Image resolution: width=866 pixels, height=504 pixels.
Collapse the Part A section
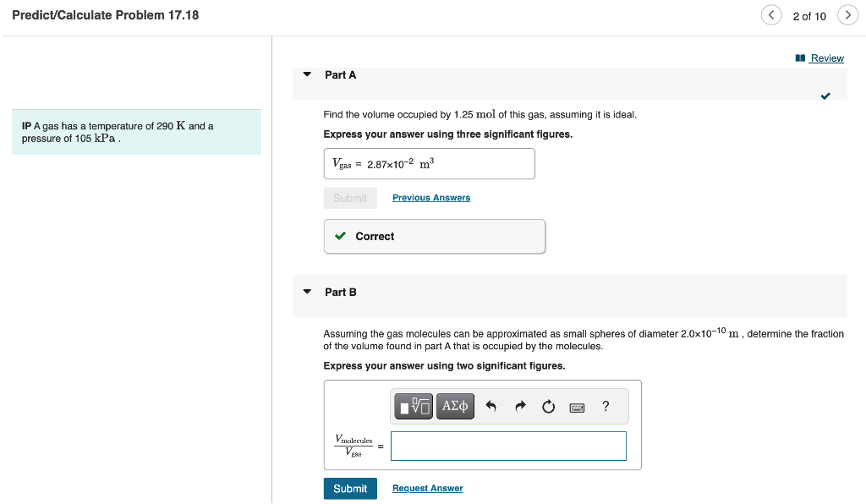point(306,74)
